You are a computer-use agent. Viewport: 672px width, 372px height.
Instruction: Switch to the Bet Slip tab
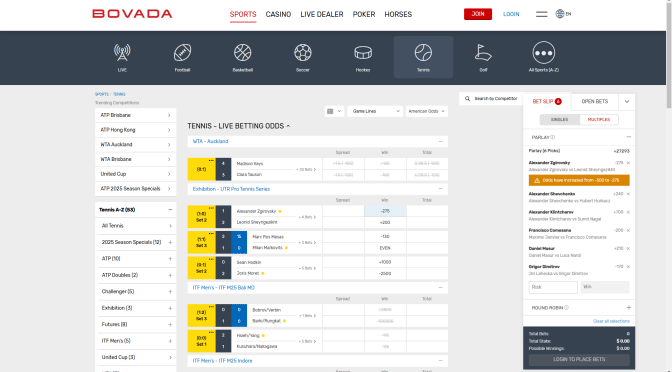[x=547, y=102]
